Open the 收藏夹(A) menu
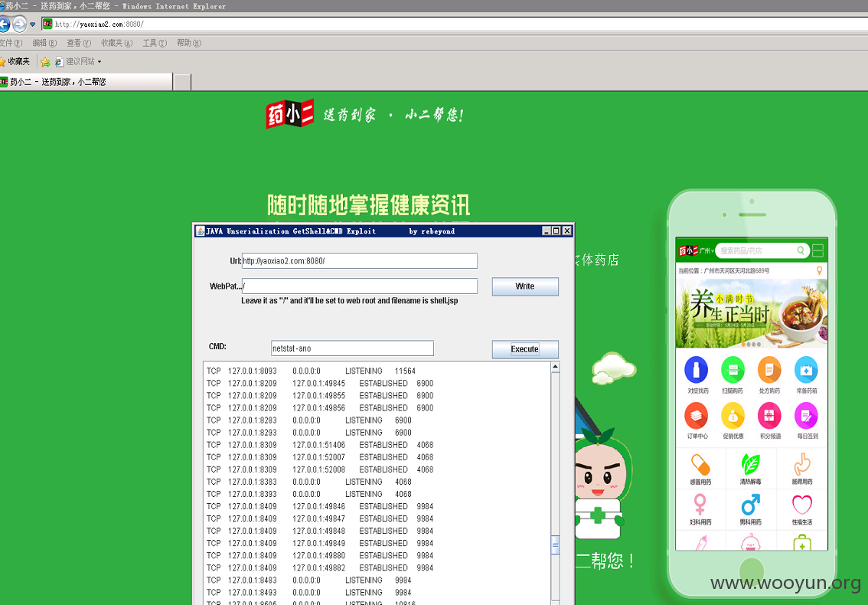868x605 pixels. point(117,43)
